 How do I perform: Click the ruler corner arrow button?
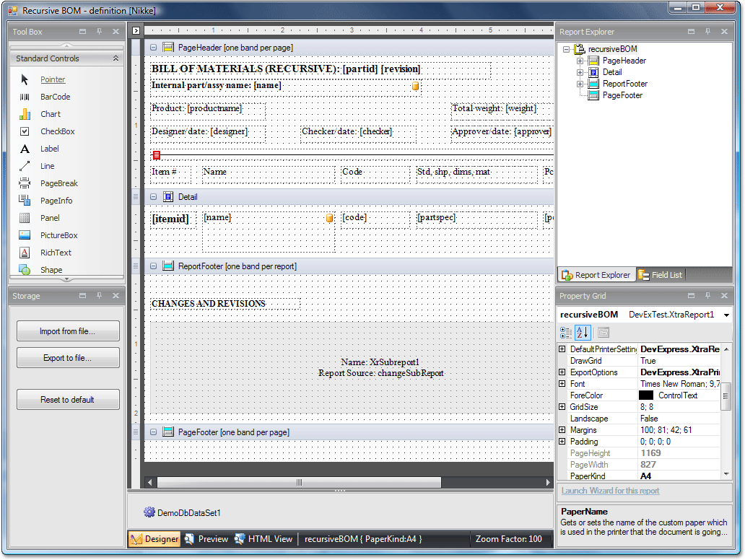pos(136,30)
